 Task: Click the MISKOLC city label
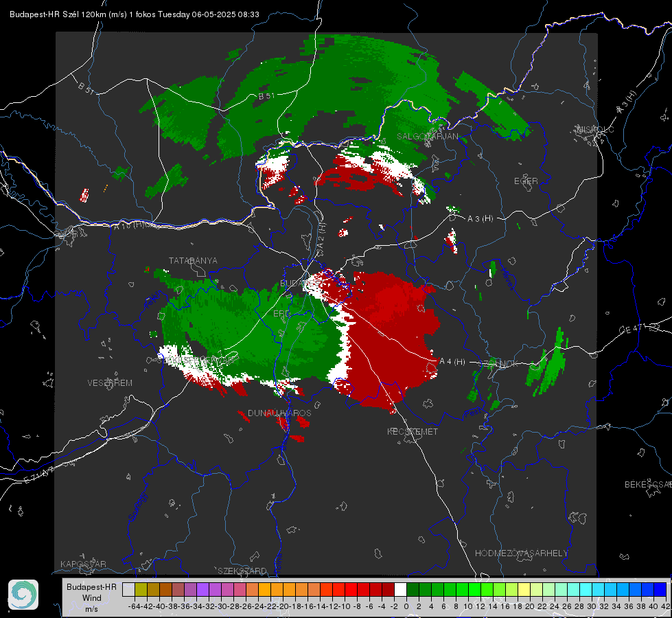tap(595, 129)
